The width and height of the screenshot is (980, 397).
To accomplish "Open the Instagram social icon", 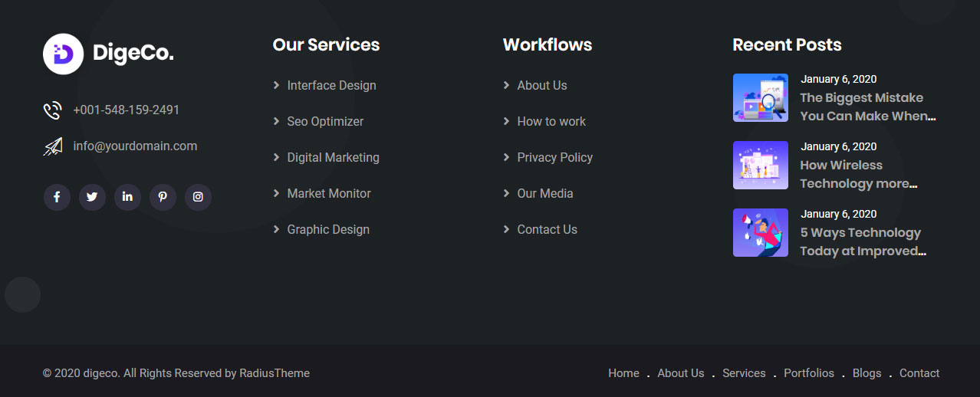I will [198, 197].
